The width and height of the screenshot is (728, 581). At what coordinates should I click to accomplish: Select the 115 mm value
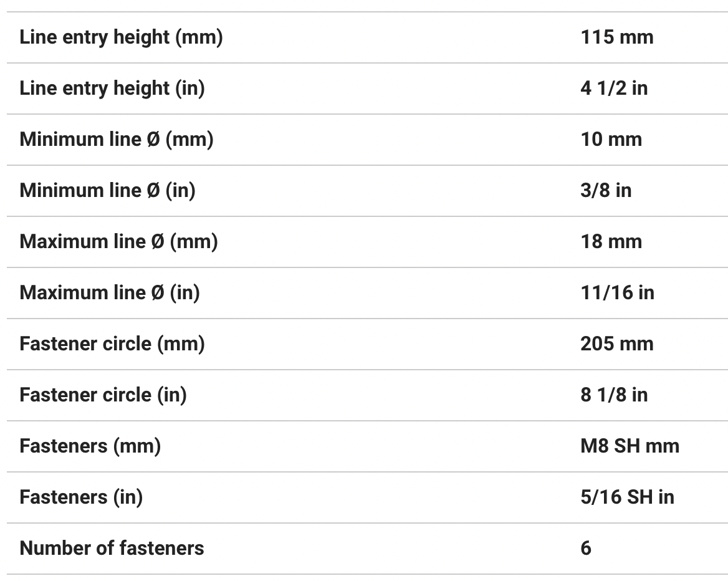pyautogui.click(x=616, y=37)
